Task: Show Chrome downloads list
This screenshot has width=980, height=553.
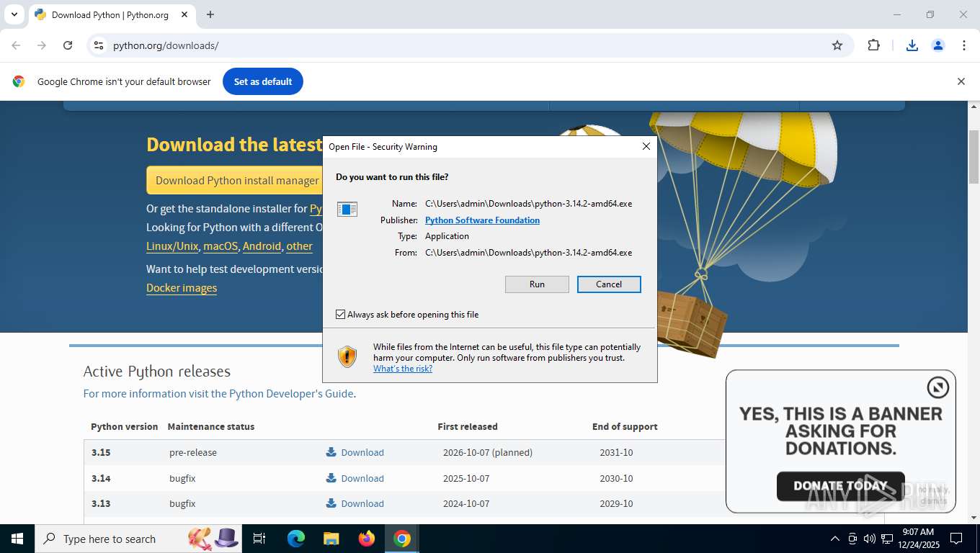Action: pyautogui.click(x=912, y=45)
